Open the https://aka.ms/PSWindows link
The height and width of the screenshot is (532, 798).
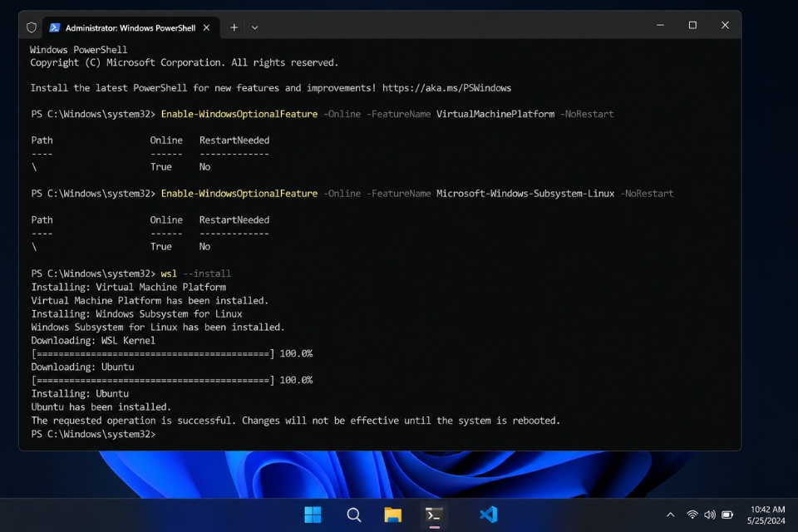click(447, 88)
